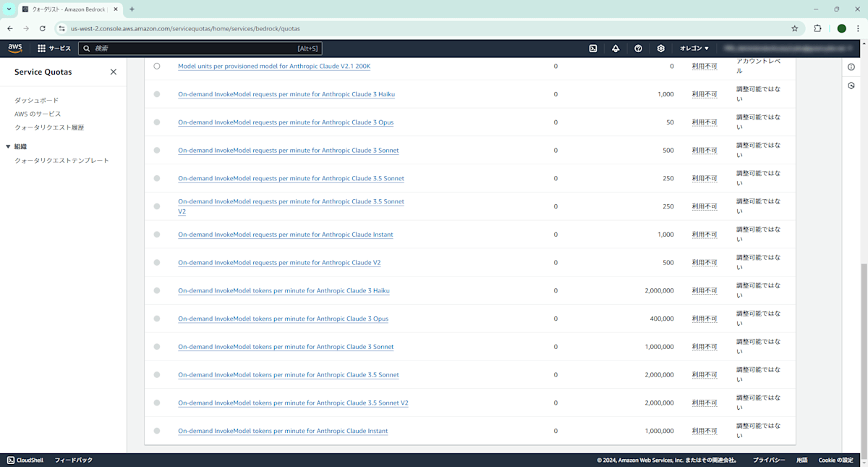Open InvokeModel tokens for Claude 3 Opus link
The width and height of the screenshot is (868, 467).
click(x=283, y=319)
